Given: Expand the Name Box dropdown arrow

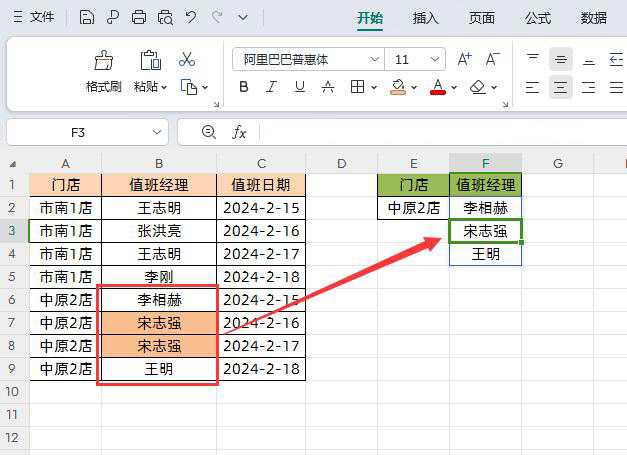Looking at the screenshot, I should 157,132.
